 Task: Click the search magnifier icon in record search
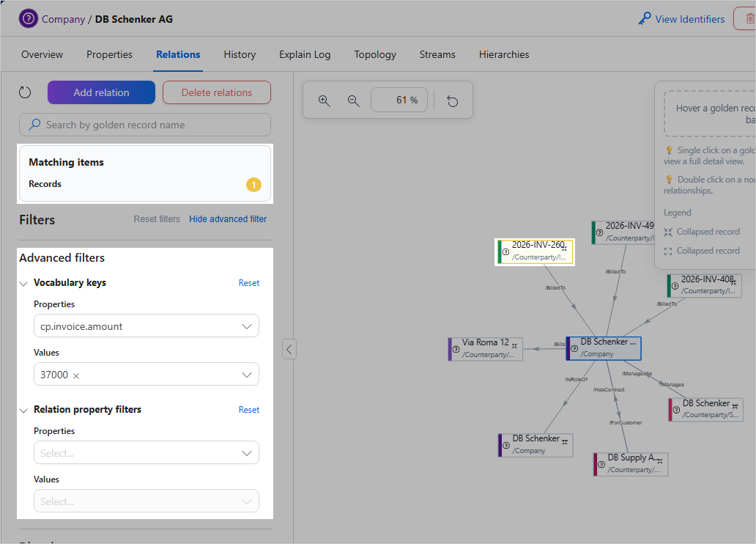[34, 125]
